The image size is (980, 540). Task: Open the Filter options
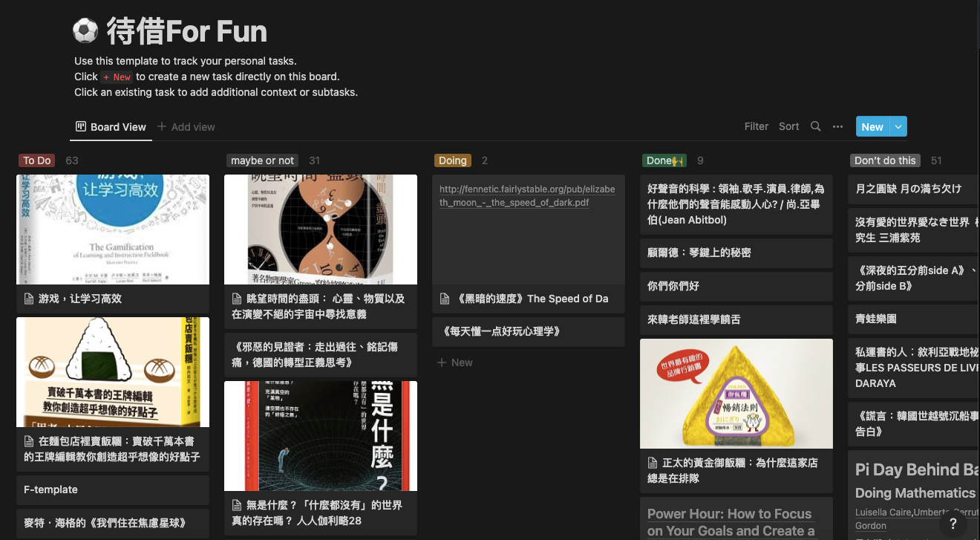coord(756,126)
